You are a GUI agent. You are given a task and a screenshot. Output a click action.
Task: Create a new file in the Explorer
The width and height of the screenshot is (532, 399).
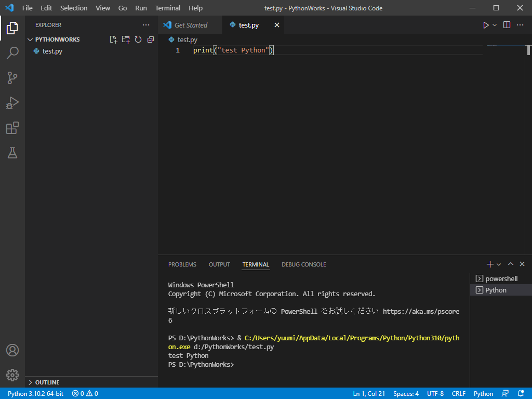pyautogui.click(x=113, y=39)
